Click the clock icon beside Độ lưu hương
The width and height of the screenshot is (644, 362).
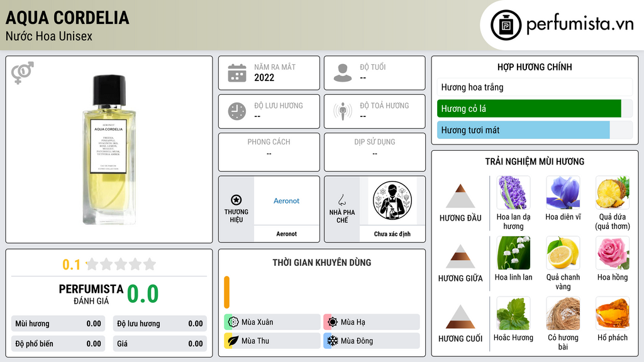[237, 111]
